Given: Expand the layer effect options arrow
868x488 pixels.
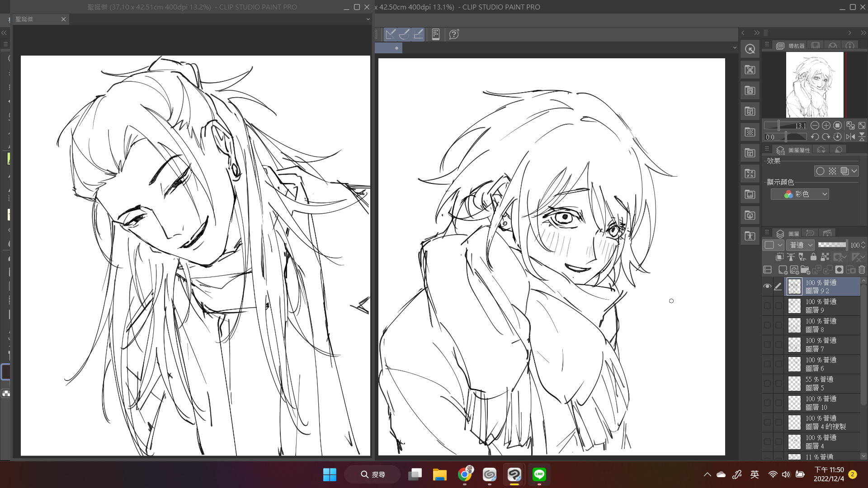Looking at the screenshot, I should pos(854,171).
